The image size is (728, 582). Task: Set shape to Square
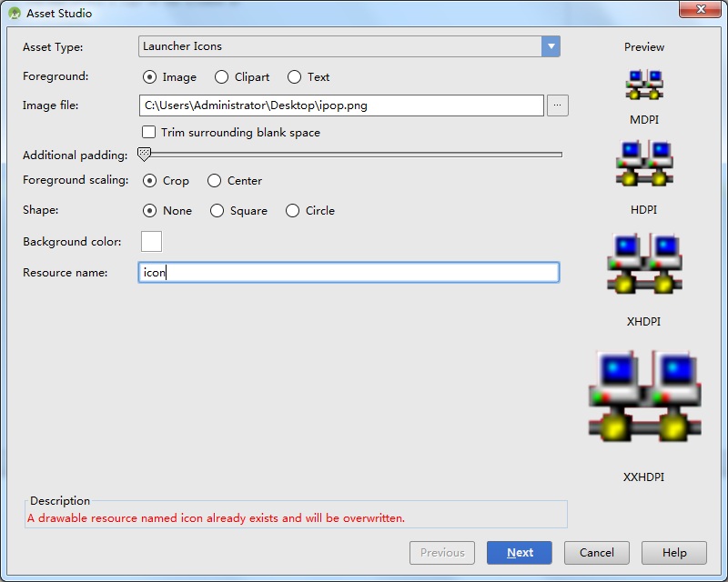click(217, 211)
